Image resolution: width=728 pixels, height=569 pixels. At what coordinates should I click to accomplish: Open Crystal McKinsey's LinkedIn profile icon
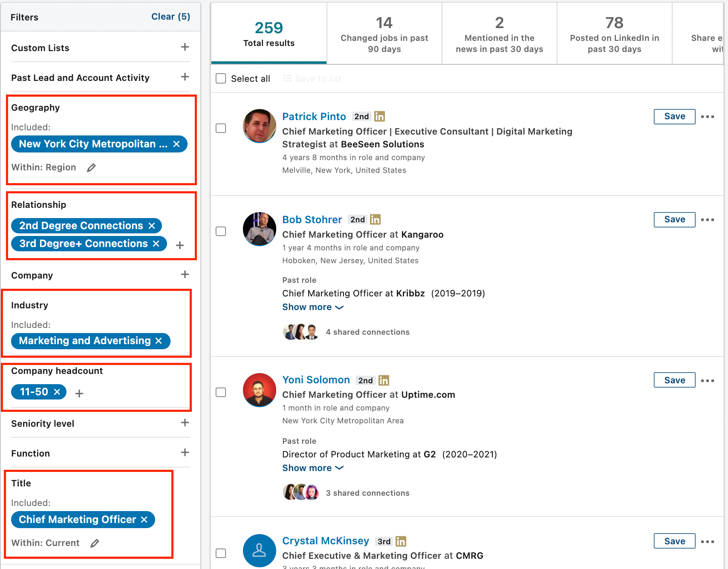(x=401, y=541)
